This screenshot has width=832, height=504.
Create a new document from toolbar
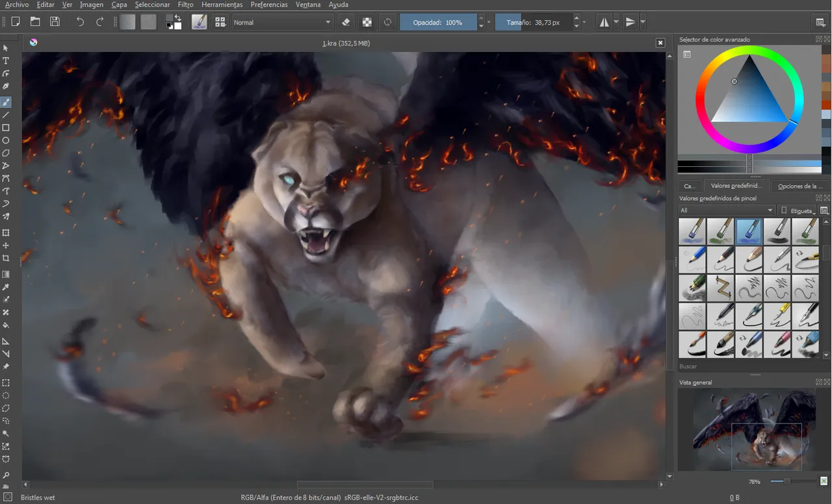tap(16, 22)
